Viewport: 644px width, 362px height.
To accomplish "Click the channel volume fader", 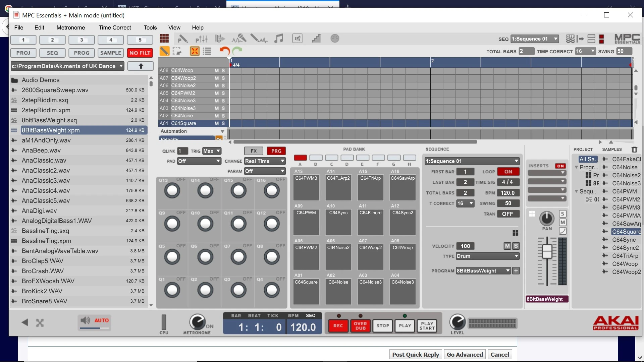I will [547, 251].
